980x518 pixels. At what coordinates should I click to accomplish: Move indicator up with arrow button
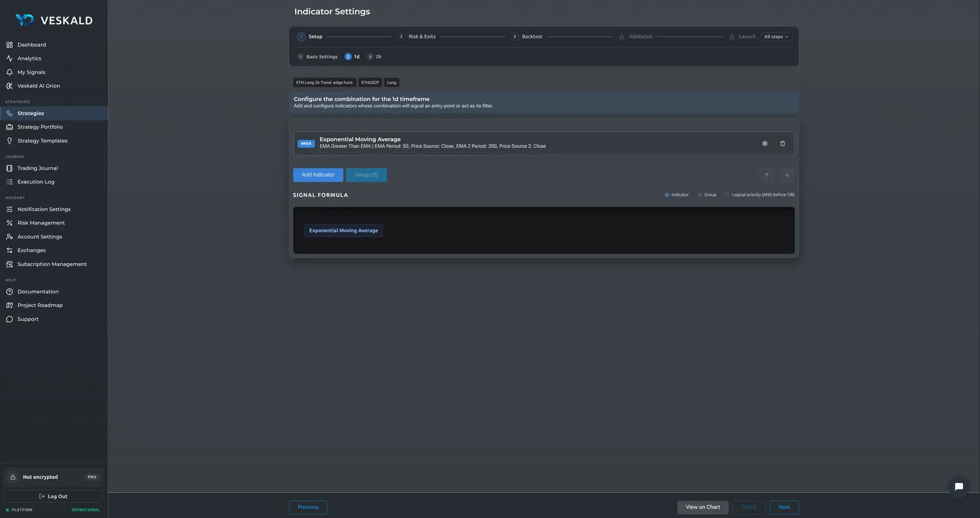pos(767,175)
